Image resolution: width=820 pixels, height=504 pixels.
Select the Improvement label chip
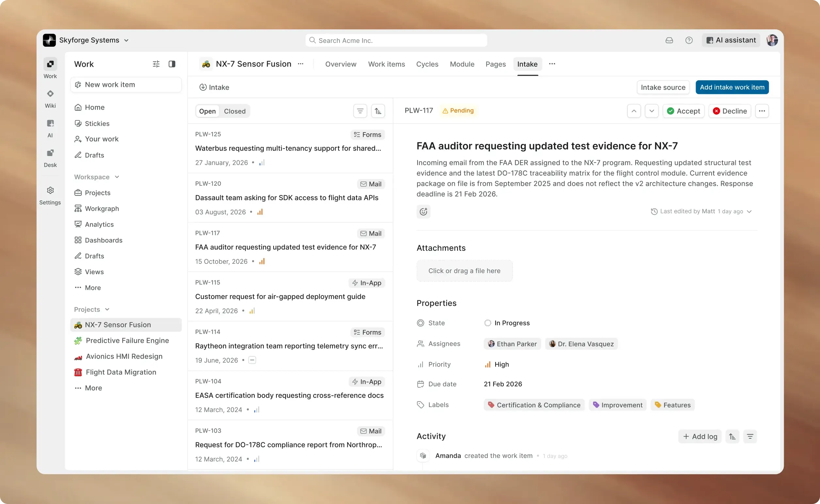pyautogui.click(x=618, y=405)
